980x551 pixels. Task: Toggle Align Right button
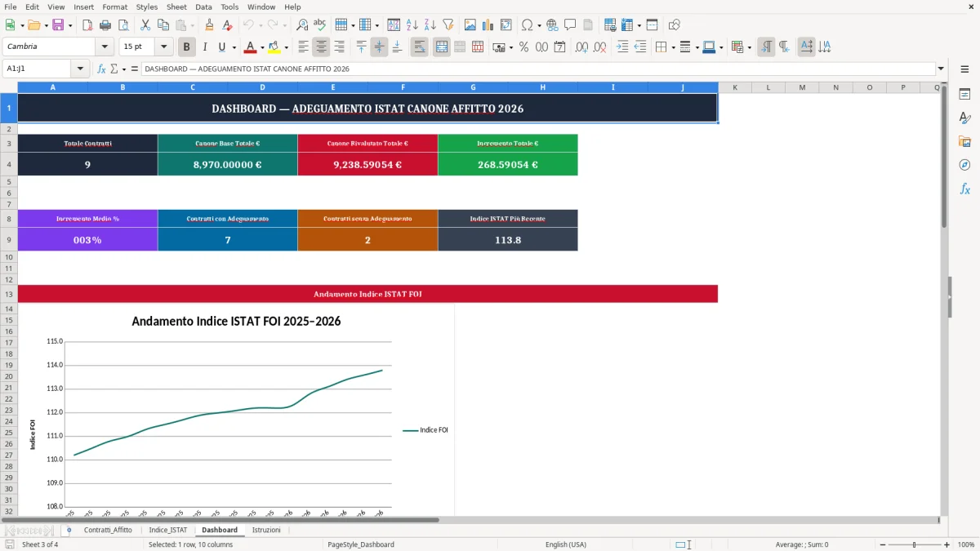(x=340, y=47)
